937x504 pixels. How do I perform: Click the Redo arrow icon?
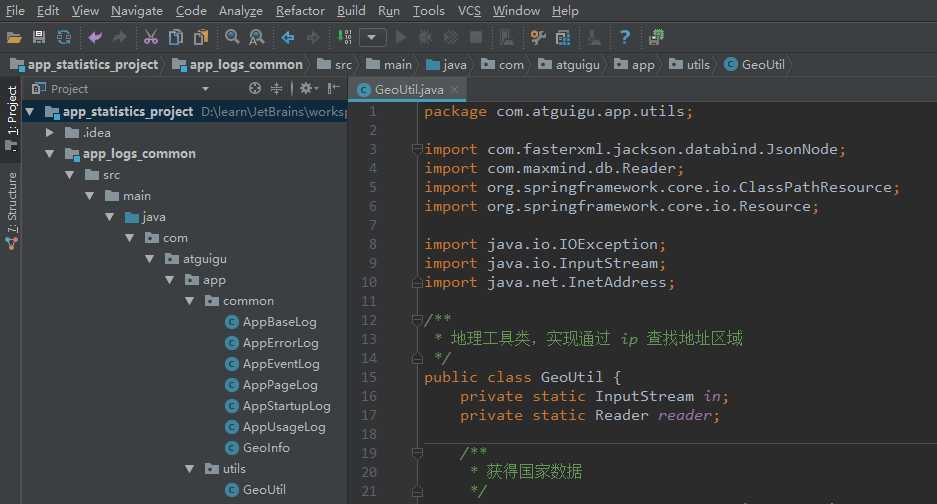[120, 37]
